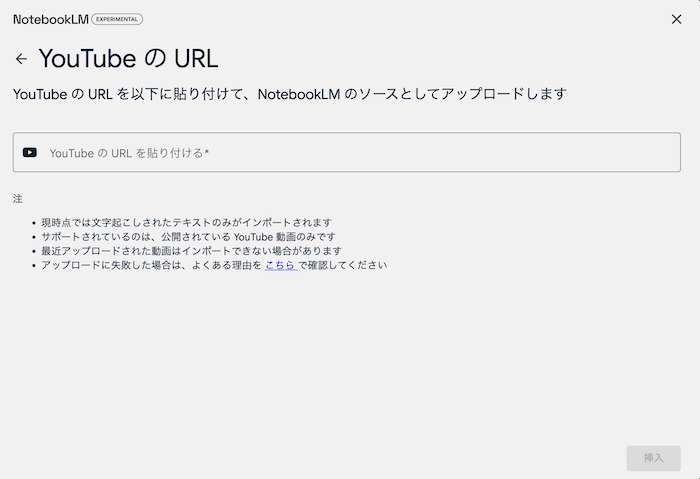Click the bullet marker of the first note
The height and width of the screenshot is (479, 700).
[33, 224]
